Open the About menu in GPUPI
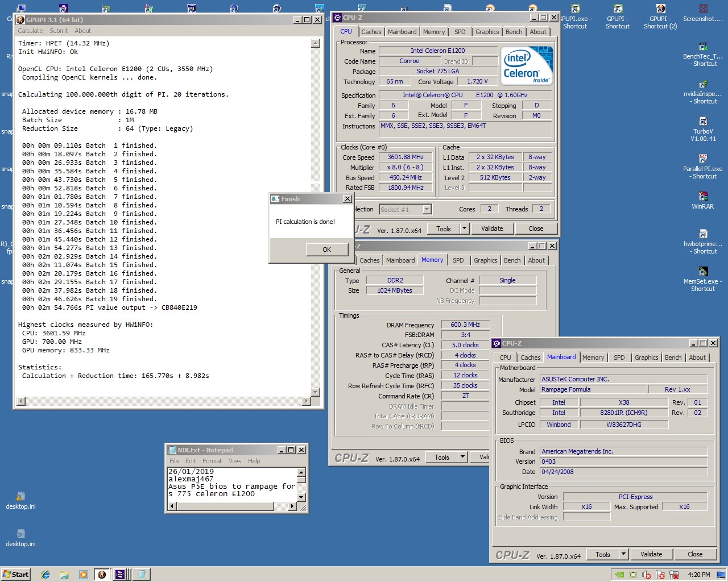This screenshot has height=582, width=728. (82, 31)
